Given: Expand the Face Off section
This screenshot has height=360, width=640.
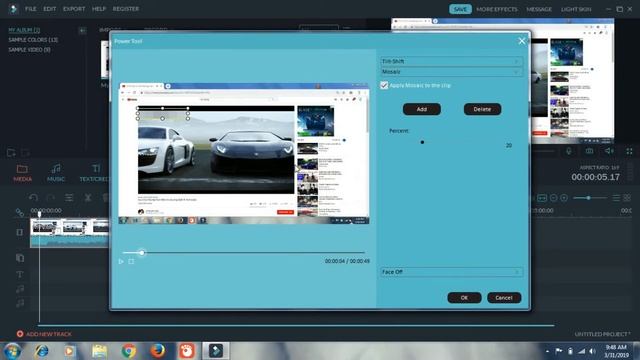Looking at the screenshot, I should pyautogui.click(x=451, y=272).
